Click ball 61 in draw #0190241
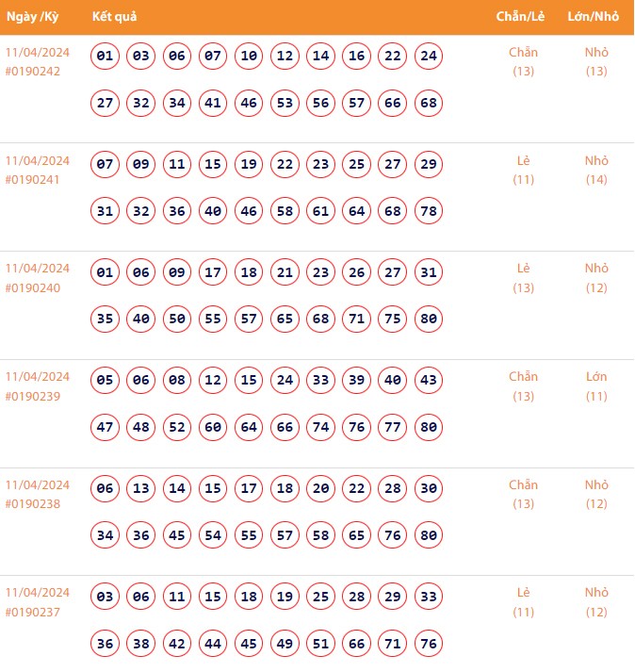Viewport: 635px width, 672px height. (320, 211)
